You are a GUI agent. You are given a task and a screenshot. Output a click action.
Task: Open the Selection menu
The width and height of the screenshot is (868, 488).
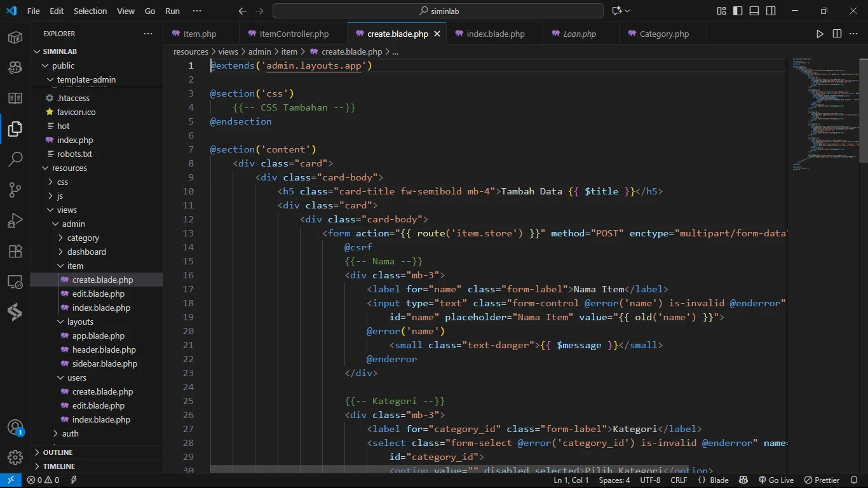pos(90,11)
